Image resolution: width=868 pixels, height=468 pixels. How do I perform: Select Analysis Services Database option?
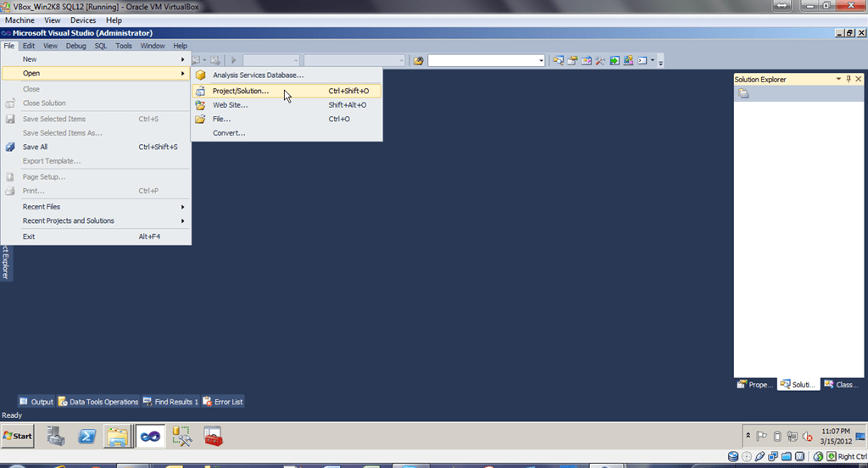tap(287, 75)
